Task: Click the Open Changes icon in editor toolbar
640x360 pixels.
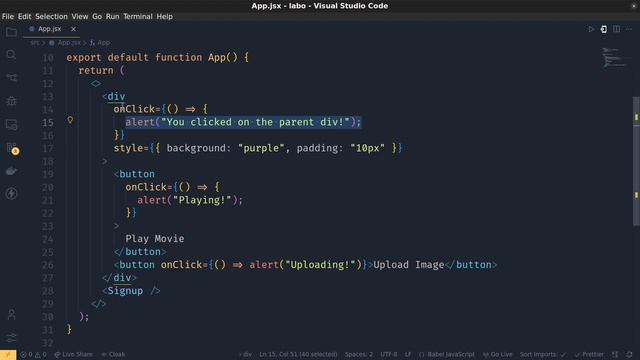Action: tap(604, 29)
